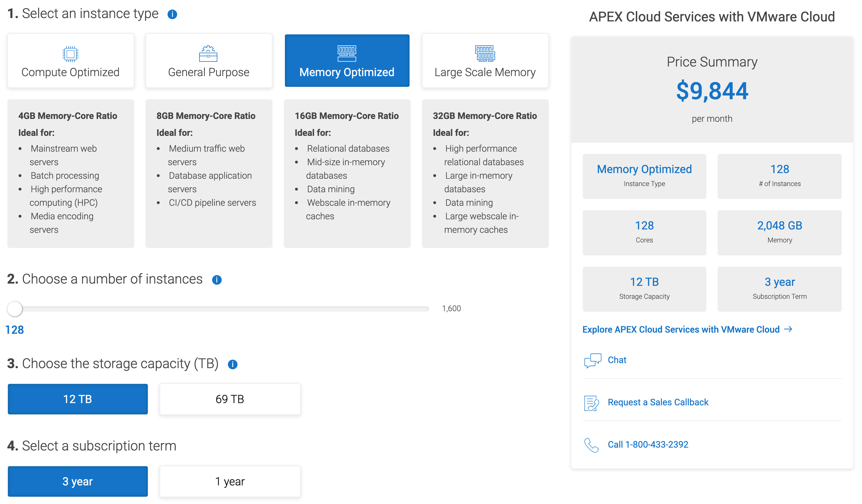Click the 16GB Memory-Core Ratio description card

point(346,173)
